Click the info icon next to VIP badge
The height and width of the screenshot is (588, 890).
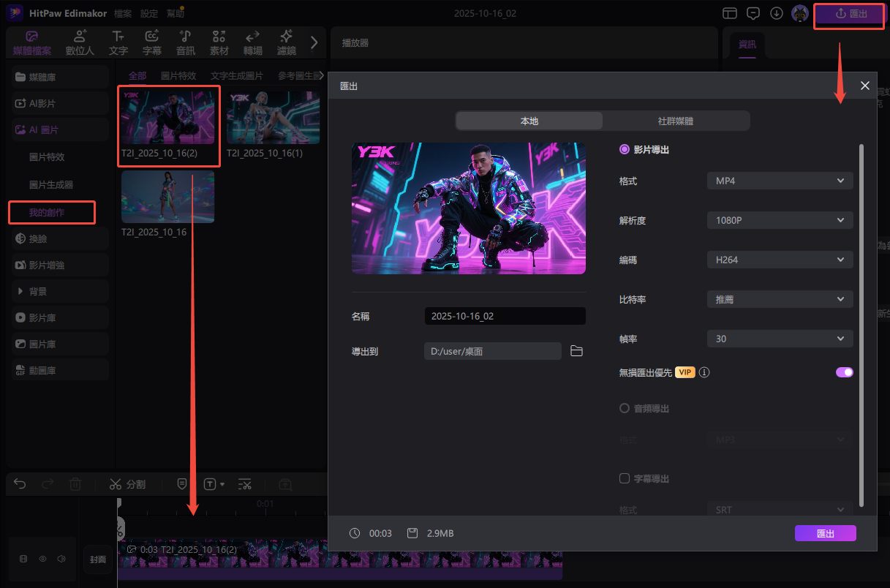click(704, 372)
